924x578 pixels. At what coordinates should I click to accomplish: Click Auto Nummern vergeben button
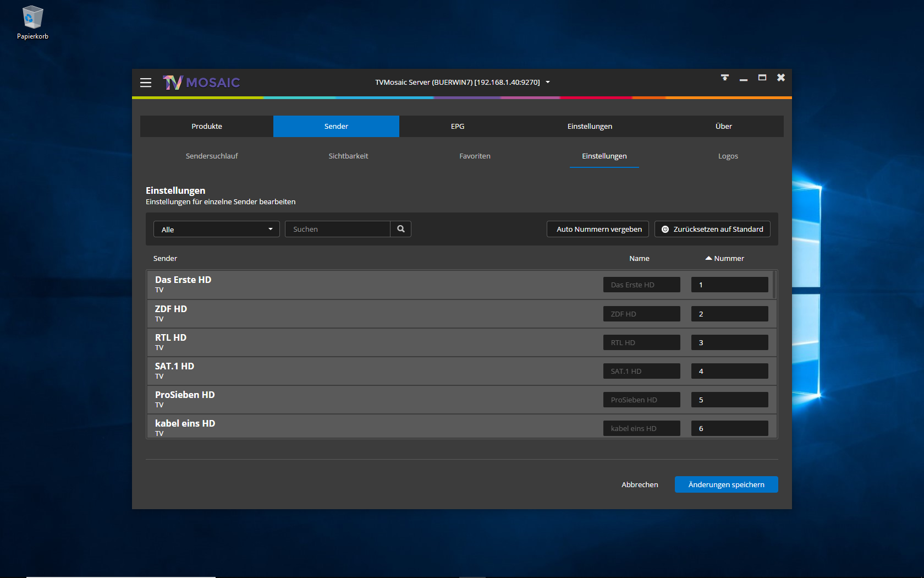598,229
